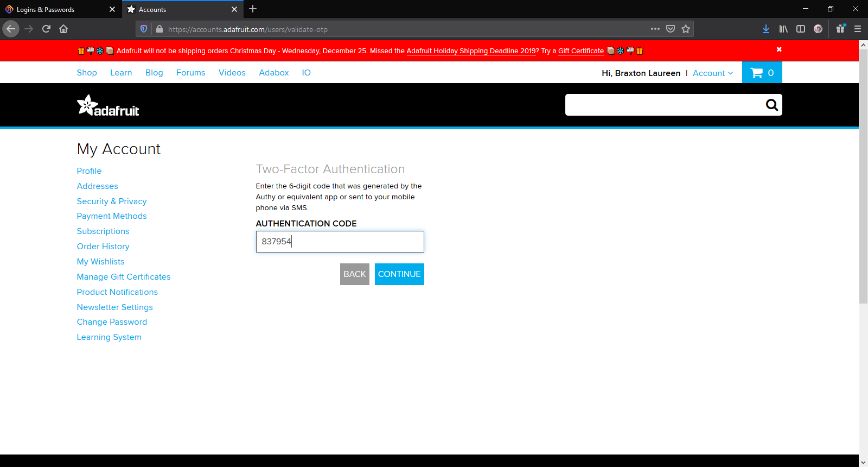
Task: Open page actions three-dot menu
Action: pyautogui.click(x=655, y=29)
